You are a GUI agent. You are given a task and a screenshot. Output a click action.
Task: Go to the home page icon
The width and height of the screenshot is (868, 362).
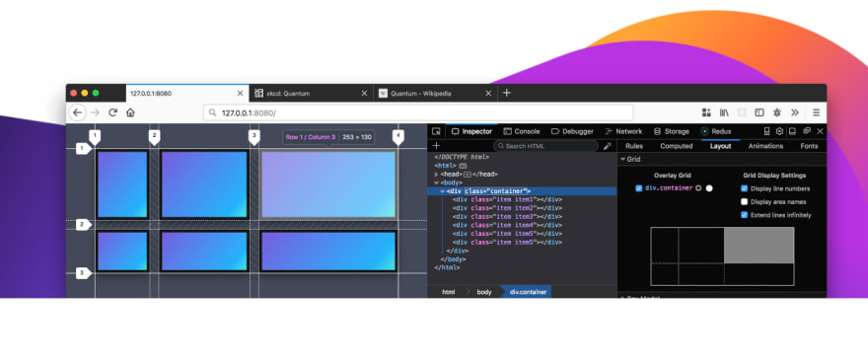click(130, 112)
